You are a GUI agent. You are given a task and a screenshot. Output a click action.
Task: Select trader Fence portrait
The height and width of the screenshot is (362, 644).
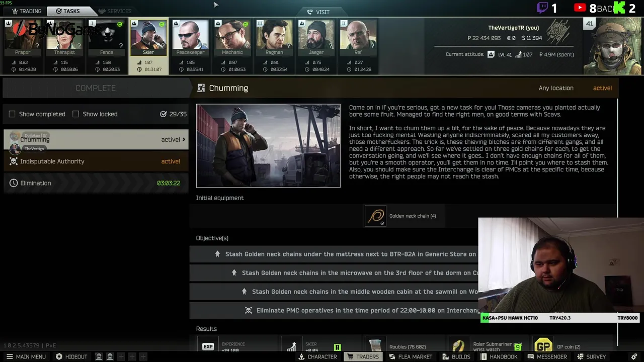click(x=106, y=38)
